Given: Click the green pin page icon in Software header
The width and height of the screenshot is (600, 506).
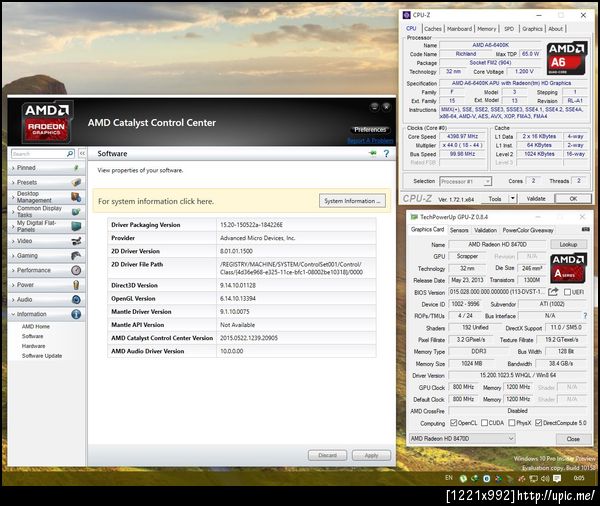Looking at the screenshot, I should point(373,153).
